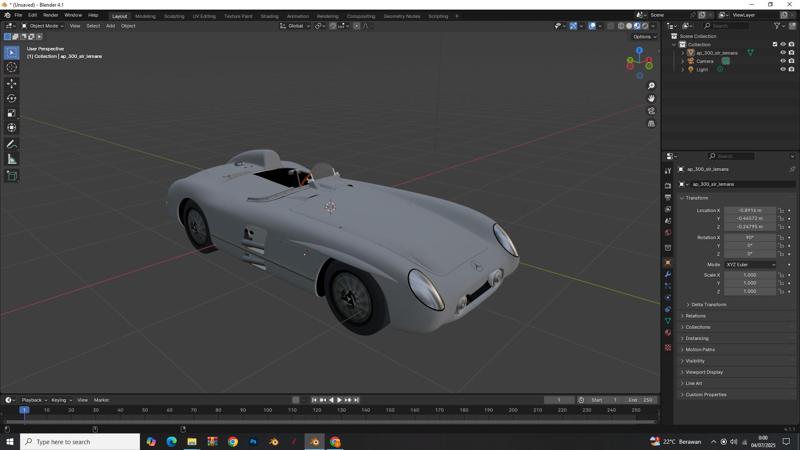The width and height of the screenshot is (800, 450).
Task: Select the Rotate tool
Action: coord(12,98)
